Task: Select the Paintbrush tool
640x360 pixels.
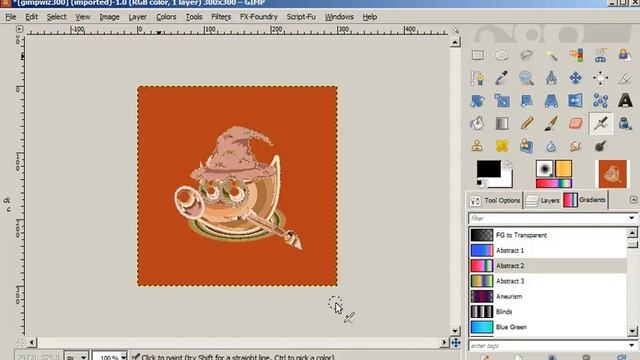Action: pos(551,123)
